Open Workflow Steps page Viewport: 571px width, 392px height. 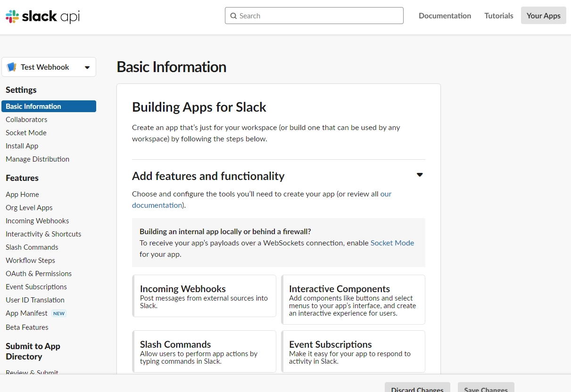click(x=30, y=261)
